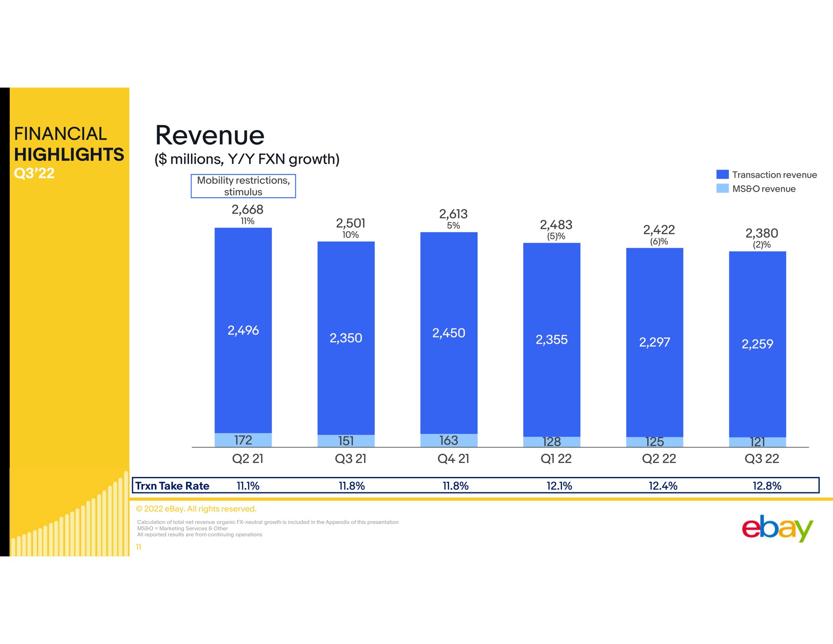Click the Q2 22 axis label
The image size is (833, 644).
(659, 459)
